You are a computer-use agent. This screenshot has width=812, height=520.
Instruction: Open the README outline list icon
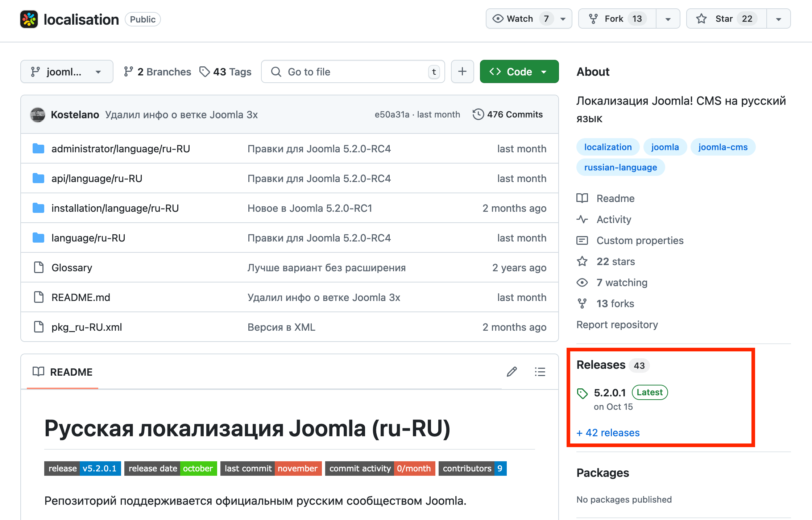click(540, 372)
